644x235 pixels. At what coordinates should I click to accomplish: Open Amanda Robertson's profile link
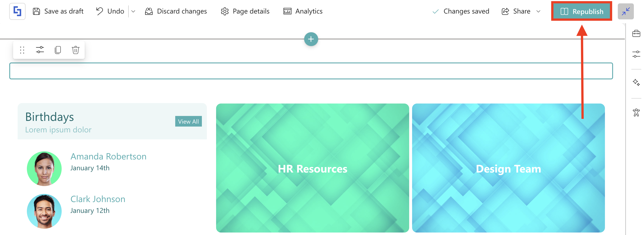[x=108, y=156]
